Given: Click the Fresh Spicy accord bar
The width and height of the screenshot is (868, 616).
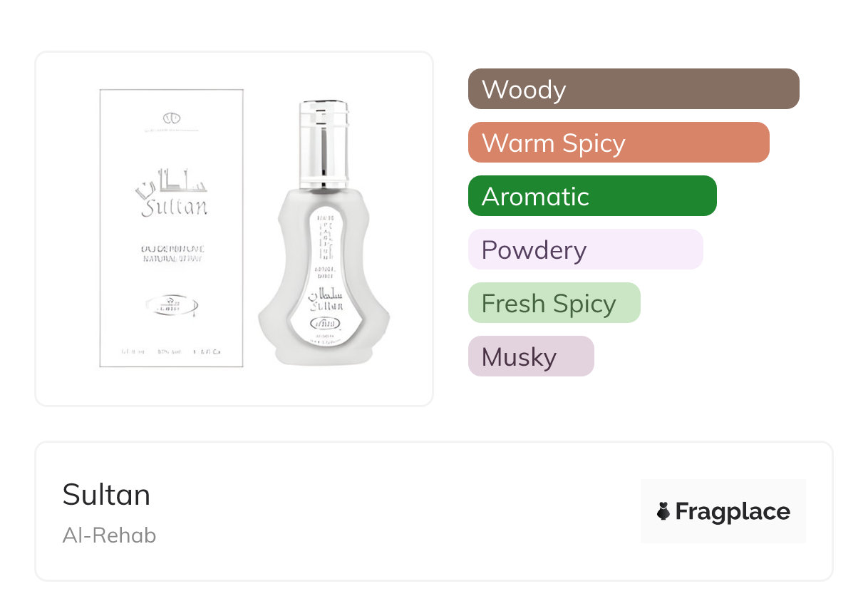Looking at the screenshot, I should click(554, 303).
